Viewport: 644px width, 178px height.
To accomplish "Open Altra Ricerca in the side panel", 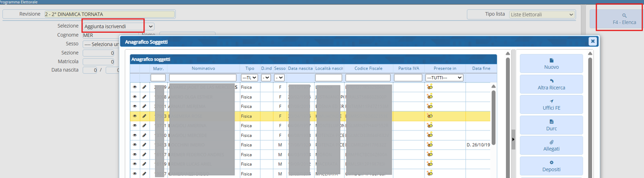I will click(x=551, y=84).
